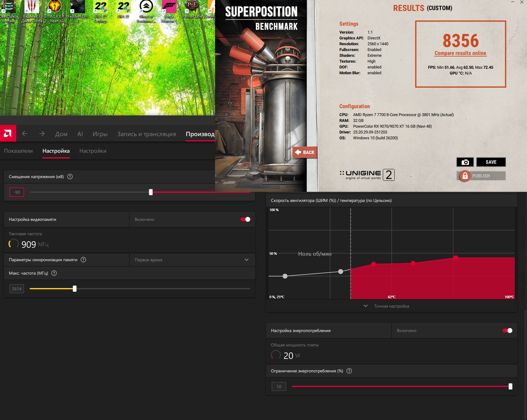
Task: Show help for Ограничение энергопотребления (%)
Action: point(349,371)
